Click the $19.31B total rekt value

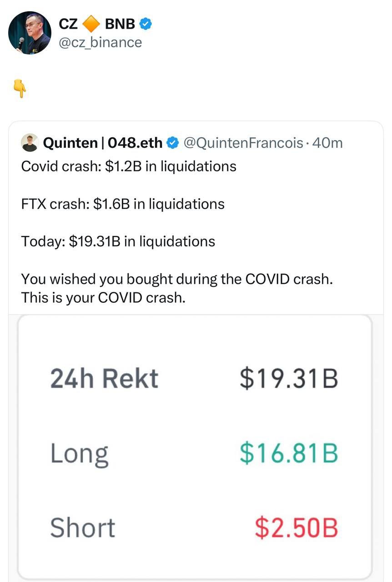289,378
